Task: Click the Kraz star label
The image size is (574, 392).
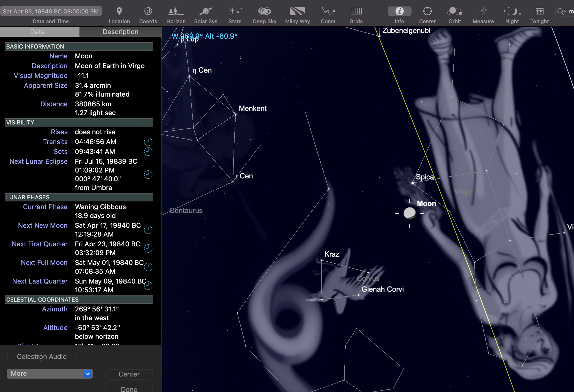Action: [332, 254]
